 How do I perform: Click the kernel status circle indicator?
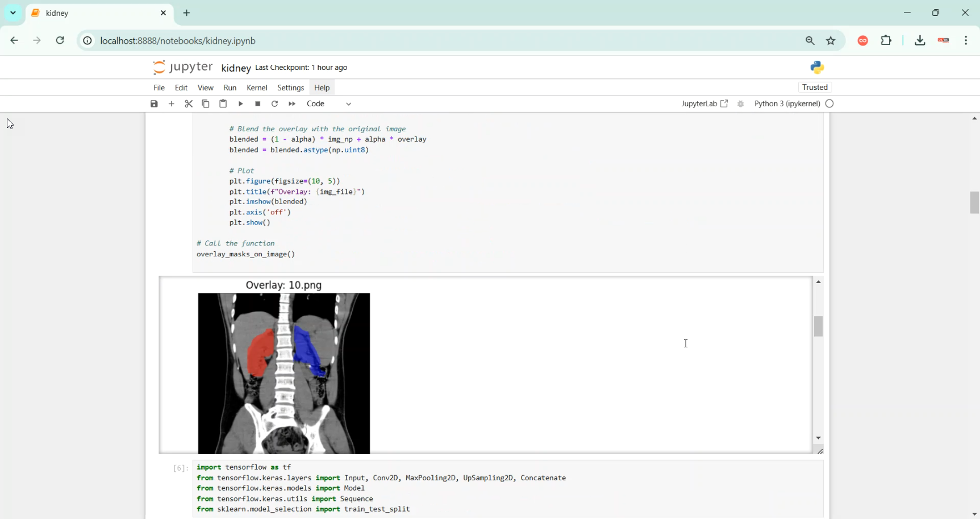pyautogui.click(x=830, y=104)
